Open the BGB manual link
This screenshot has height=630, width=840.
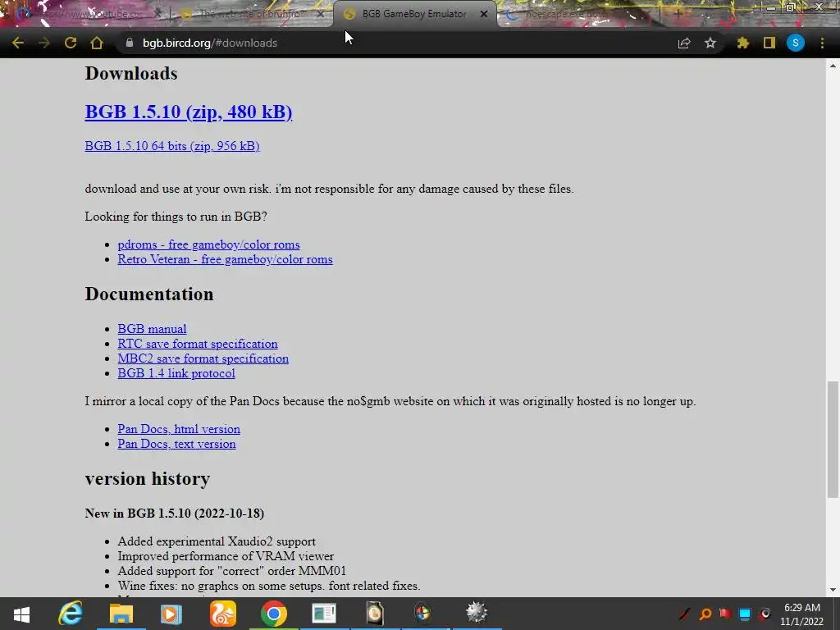tap(152, 328)
